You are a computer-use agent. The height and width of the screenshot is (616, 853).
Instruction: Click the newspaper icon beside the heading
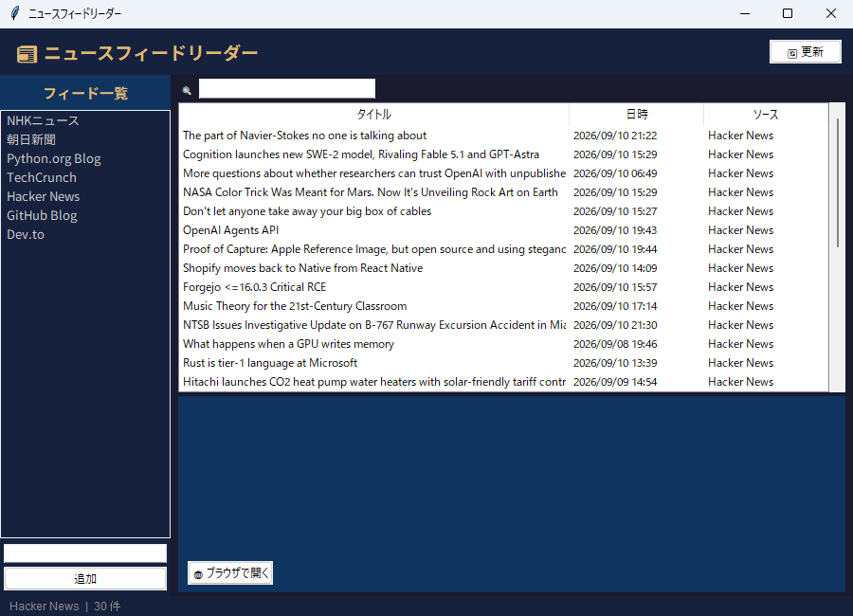(x=27, y=54)
